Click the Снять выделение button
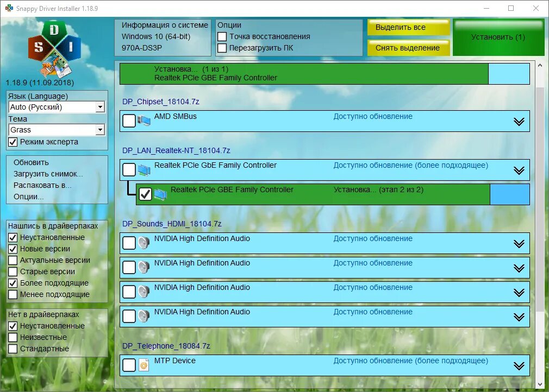The height and width of the screenshot is (392, 549). point(408,48)
